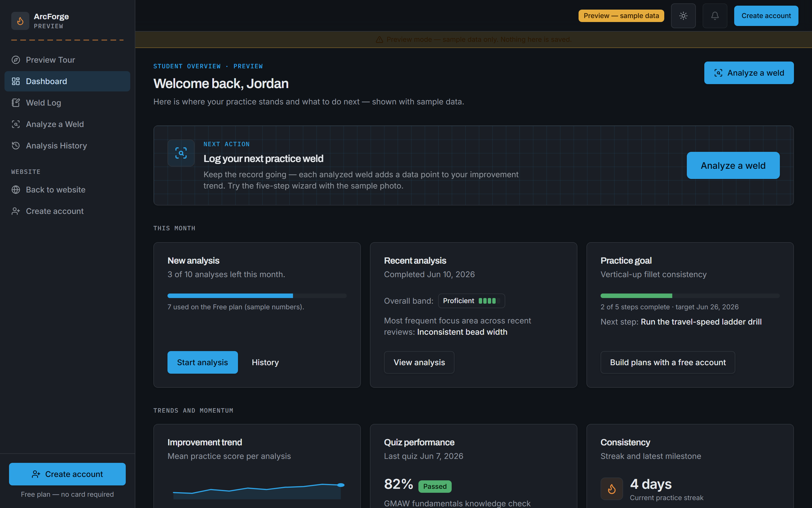The height and width of the screenshot is (508, 812).
Task: Open notifications via the bell icon
Action: tap(715, 16)
